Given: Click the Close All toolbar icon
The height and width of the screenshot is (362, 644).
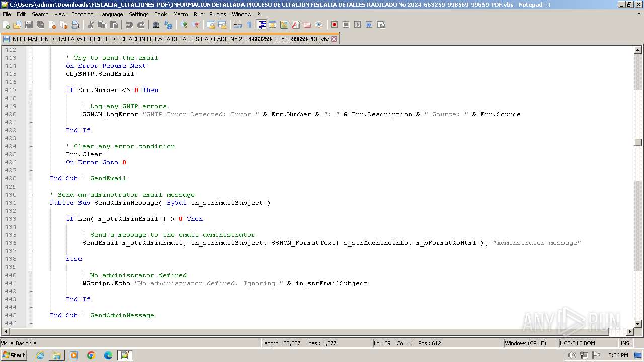Looking at the screenshot, I should [x=63, y=25].
